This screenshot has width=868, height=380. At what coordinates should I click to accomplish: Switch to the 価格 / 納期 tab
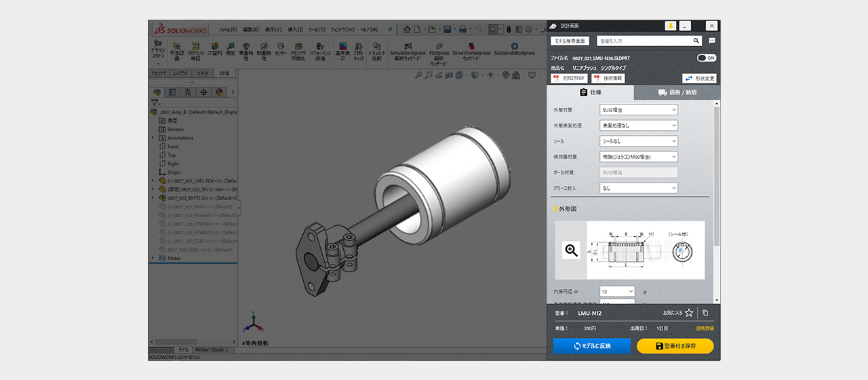(677, 92)
